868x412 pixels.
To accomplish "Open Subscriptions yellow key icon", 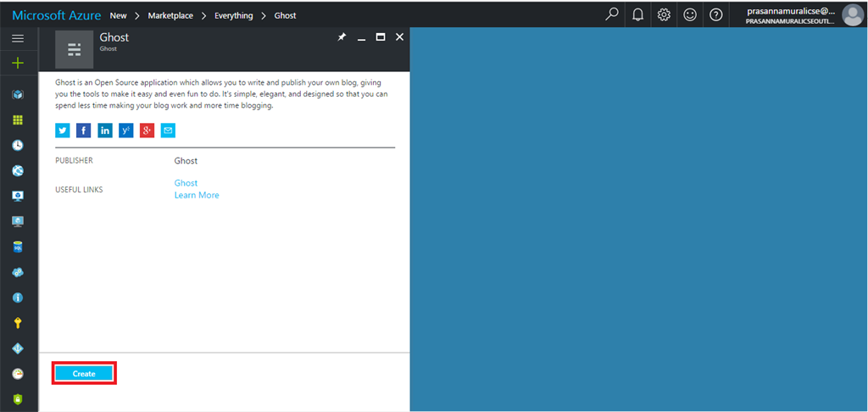I will 18,323.
